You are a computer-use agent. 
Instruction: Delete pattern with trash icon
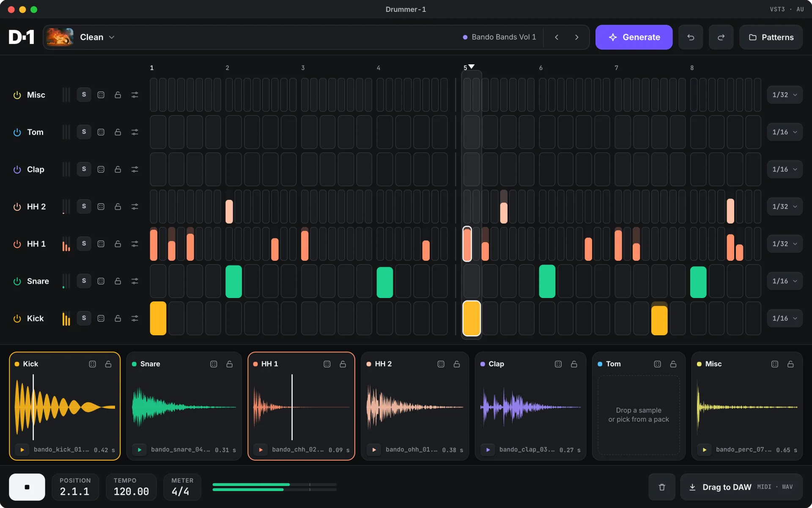662,487
